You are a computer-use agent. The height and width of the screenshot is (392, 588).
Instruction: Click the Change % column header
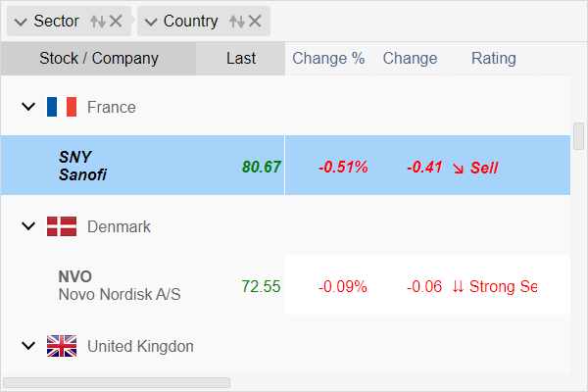tap(328, 58)
